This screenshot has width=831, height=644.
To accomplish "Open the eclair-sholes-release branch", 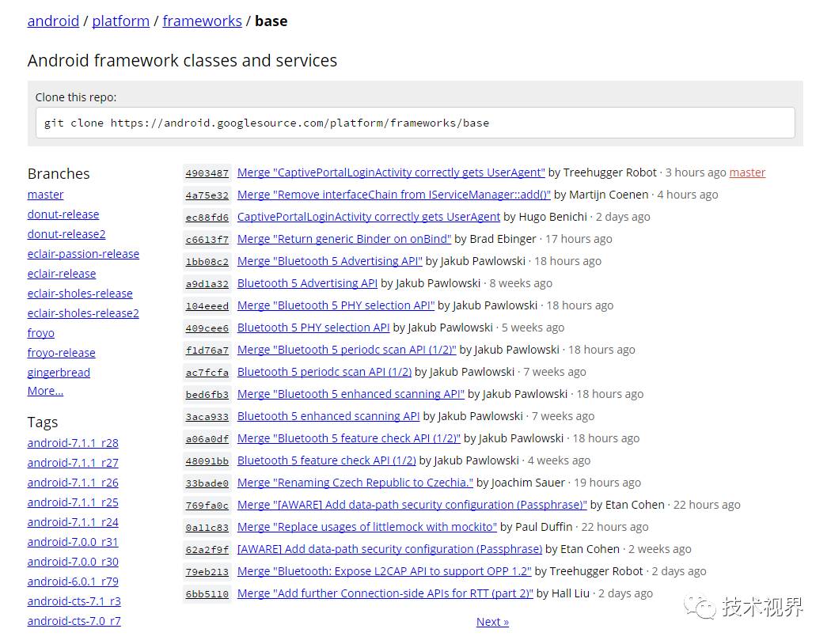I will point(80,294).
